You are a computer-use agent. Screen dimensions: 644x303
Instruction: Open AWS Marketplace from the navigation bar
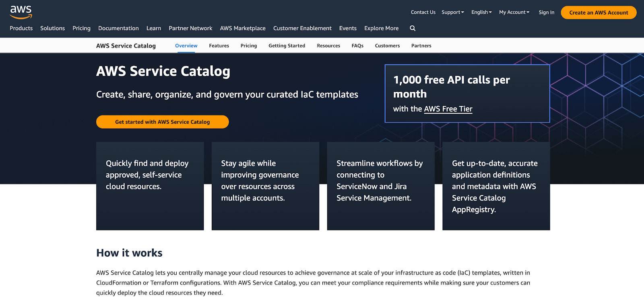pyautogui.click(x=243, y=28)
